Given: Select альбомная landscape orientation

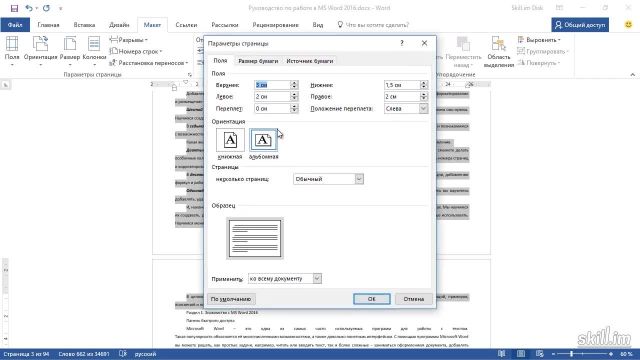Looking at the screenshot, I should click(263, 144).
